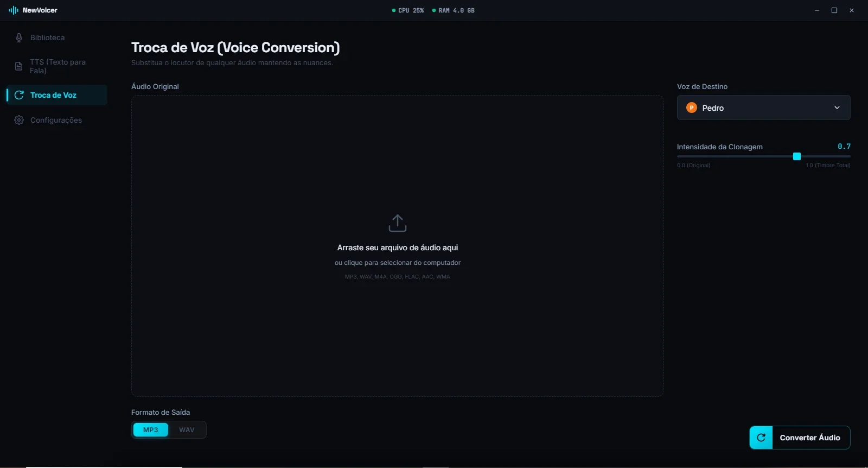This screenshot has width=868, height=468.
Task: Open the Biblioteca section
Action: (x=57, y=37)
